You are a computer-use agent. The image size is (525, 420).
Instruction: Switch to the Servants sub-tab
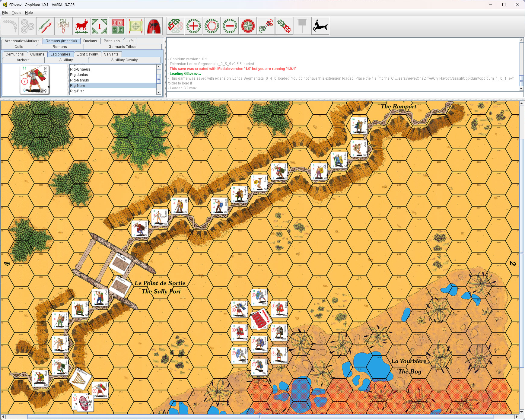[111, 54]
